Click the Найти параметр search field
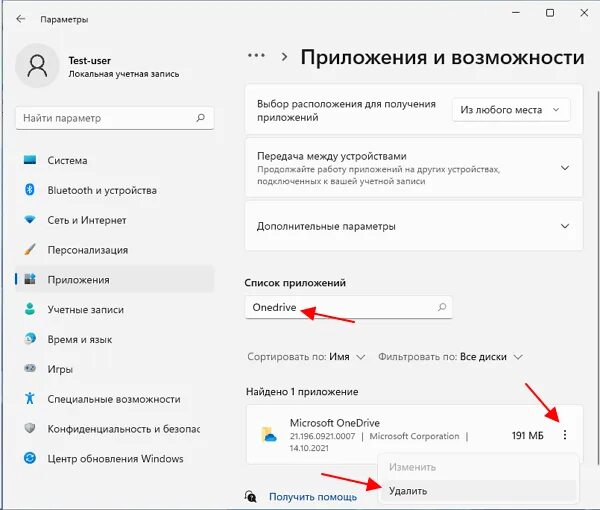The height and width of the screenshot is (510, 600). [x=114, y=118]
